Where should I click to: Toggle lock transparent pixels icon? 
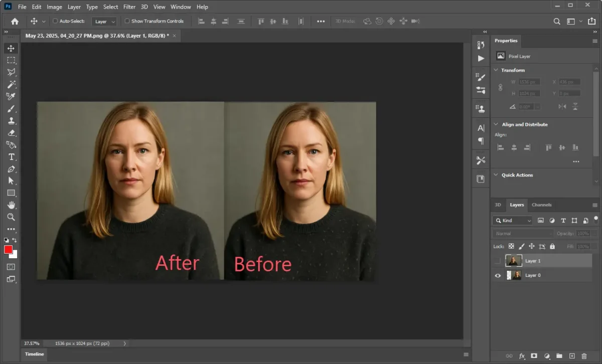(x=511, y=247)
